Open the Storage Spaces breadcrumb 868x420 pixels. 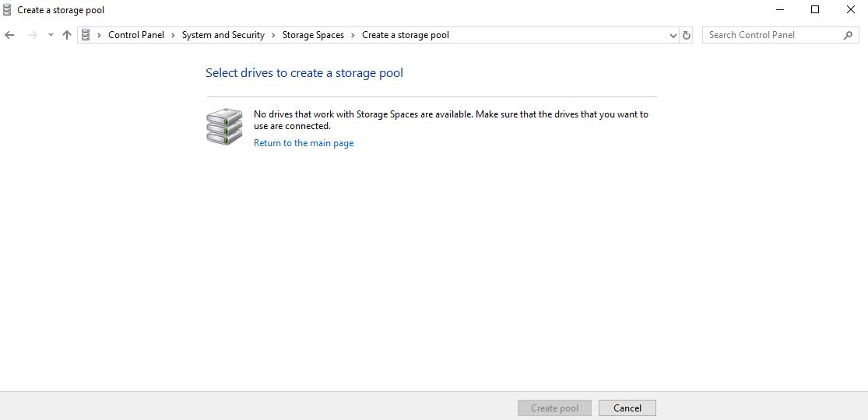point(313,35)
